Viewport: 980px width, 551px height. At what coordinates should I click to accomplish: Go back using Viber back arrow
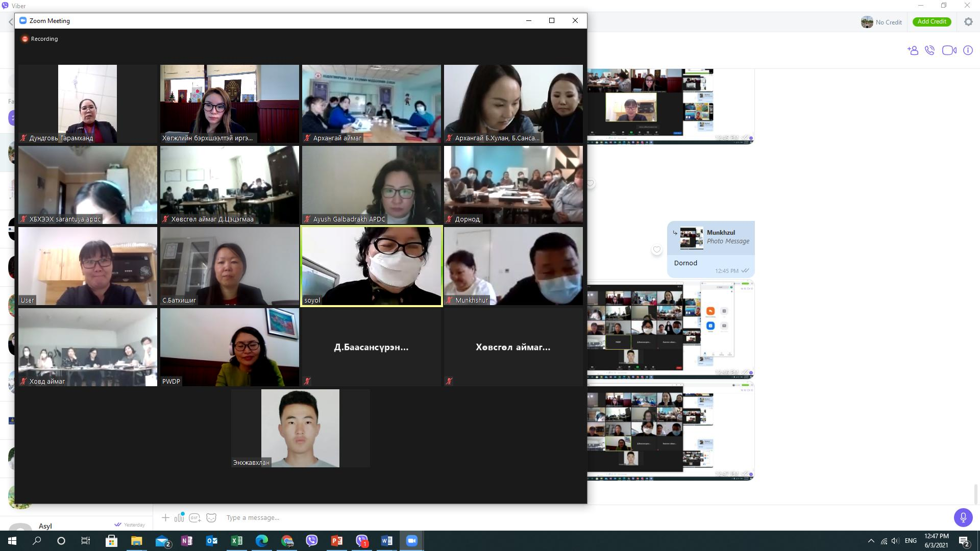coord(11,21)
